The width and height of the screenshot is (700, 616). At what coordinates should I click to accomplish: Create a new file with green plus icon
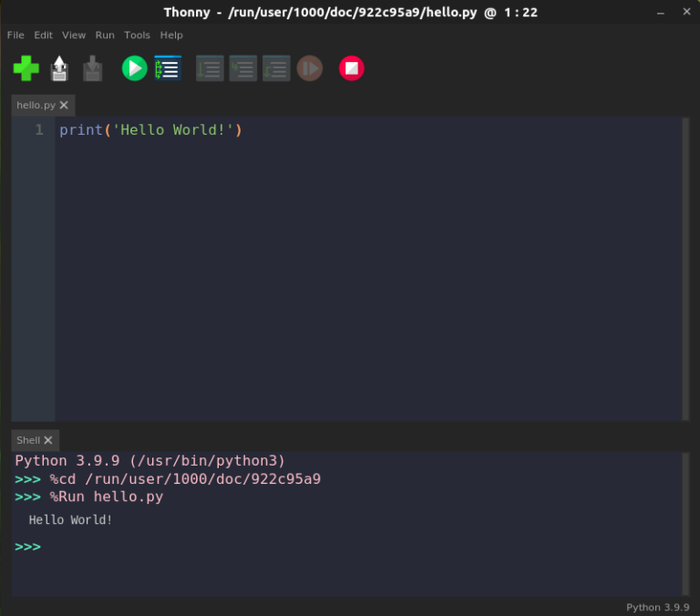[26, 68]
